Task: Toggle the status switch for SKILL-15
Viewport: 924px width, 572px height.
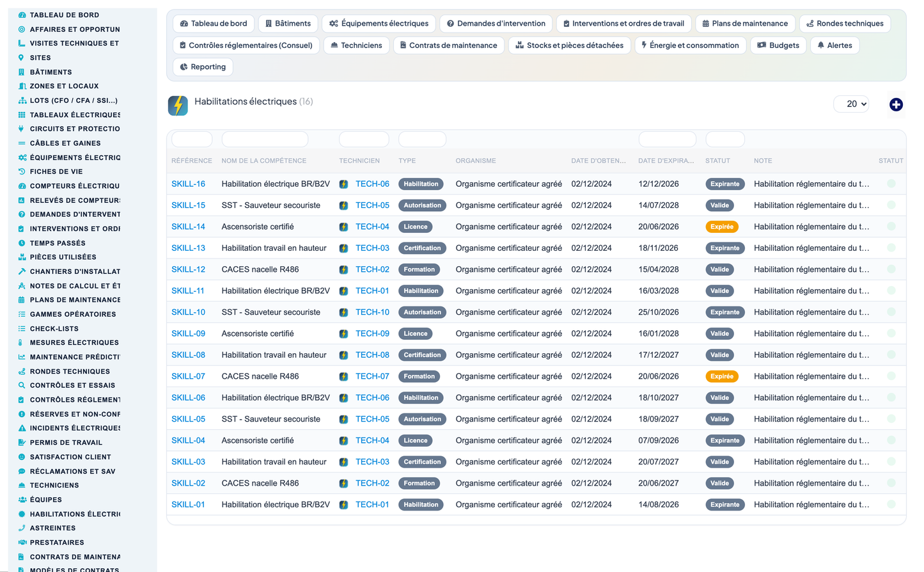Action: click(x=891, y=205)
